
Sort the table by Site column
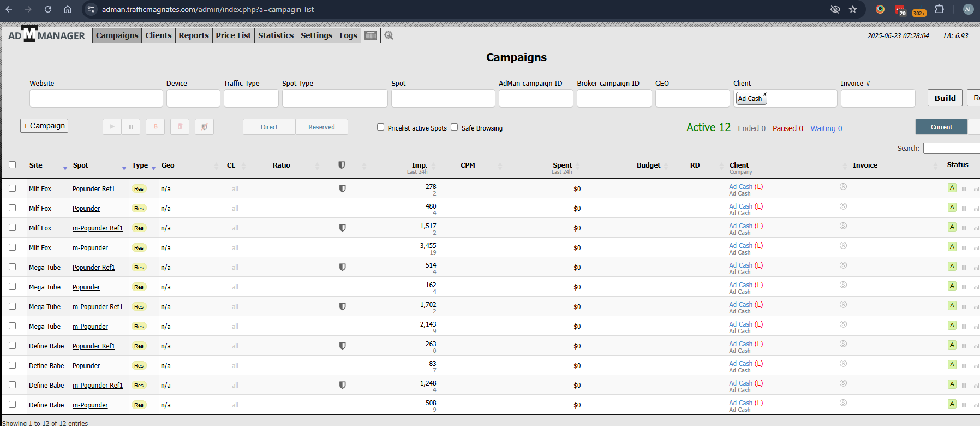coord(36,165)
